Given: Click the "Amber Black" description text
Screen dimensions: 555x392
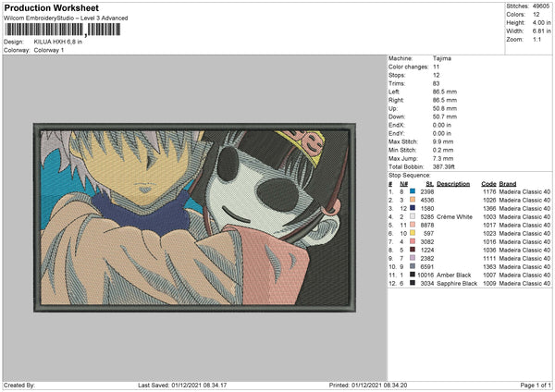Looking at the screenshot, I should click(454, 275).
